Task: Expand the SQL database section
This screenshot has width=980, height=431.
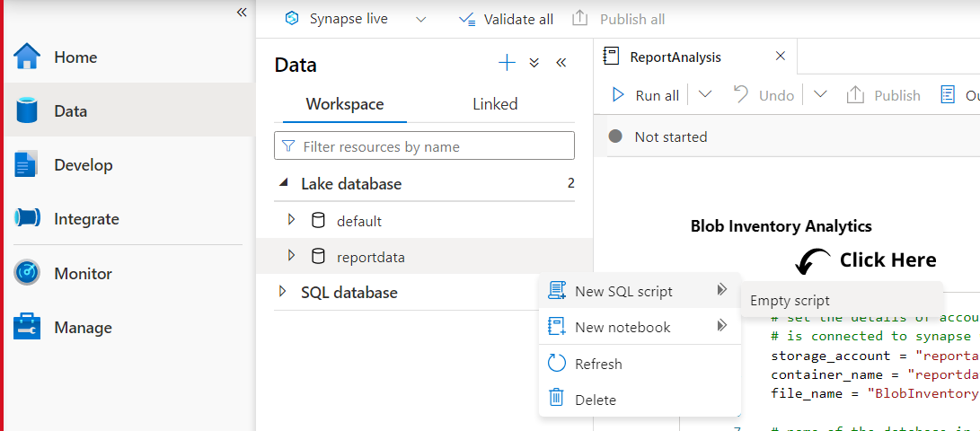Action: tap(283, 292)
